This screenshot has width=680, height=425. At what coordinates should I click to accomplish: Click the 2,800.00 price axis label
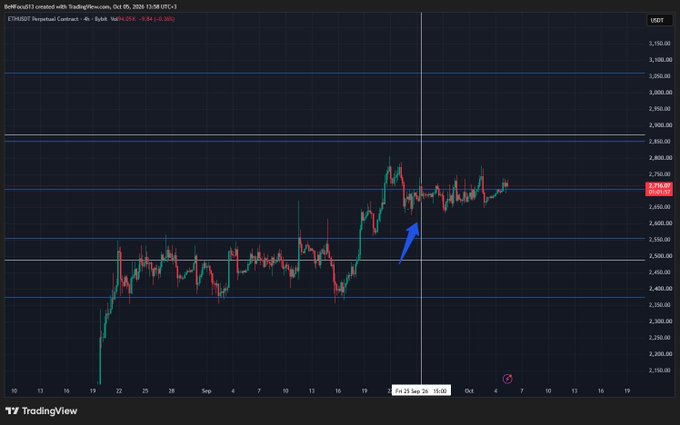coord(659,158)
